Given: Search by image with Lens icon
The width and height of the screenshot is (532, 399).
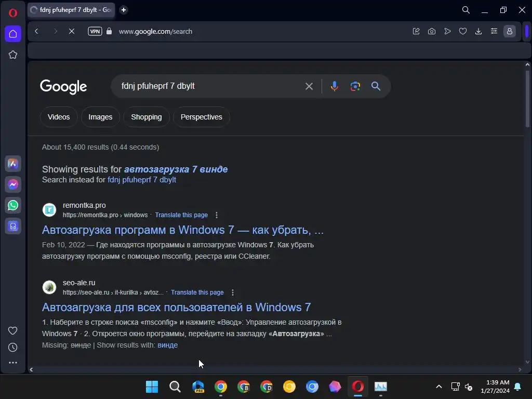Looking at the screenshot, I should (355, 86).
